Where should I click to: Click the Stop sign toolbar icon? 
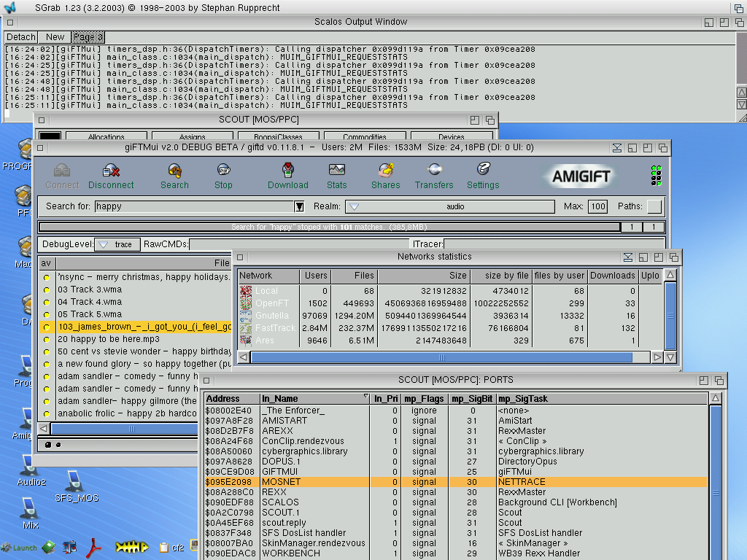point(223,169)
